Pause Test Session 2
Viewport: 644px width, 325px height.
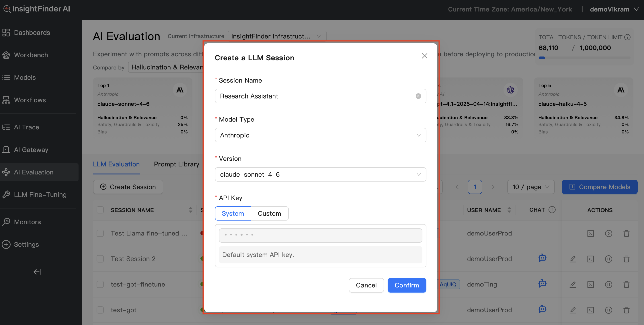coord(609,259)
